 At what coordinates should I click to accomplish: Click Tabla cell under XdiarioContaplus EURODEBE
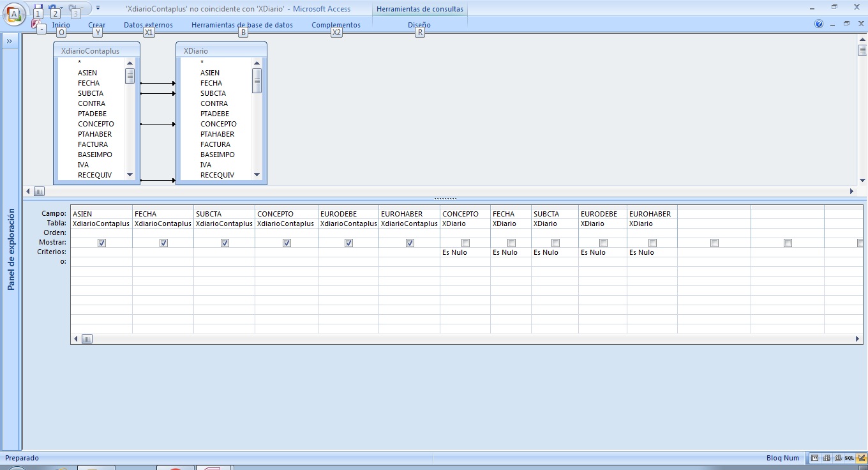pyautogui.click(x=348, y=224)
